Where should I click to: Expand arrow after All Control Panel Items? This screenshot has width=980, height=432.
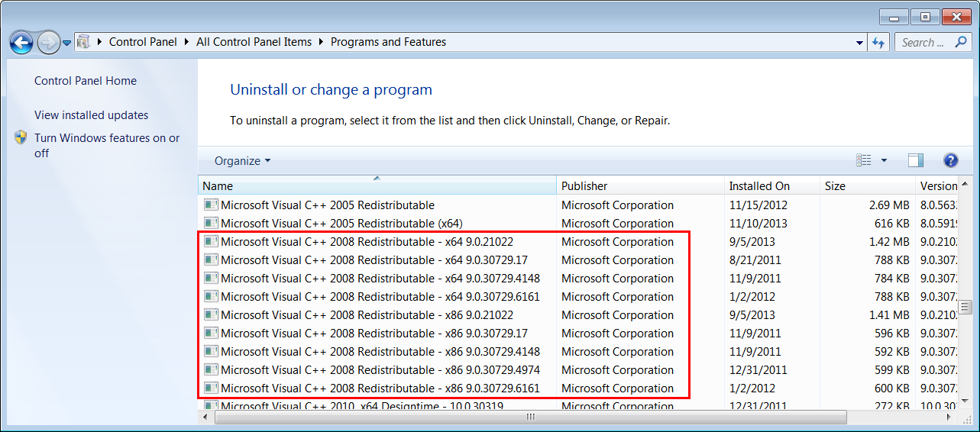click(x=322, y=42)
